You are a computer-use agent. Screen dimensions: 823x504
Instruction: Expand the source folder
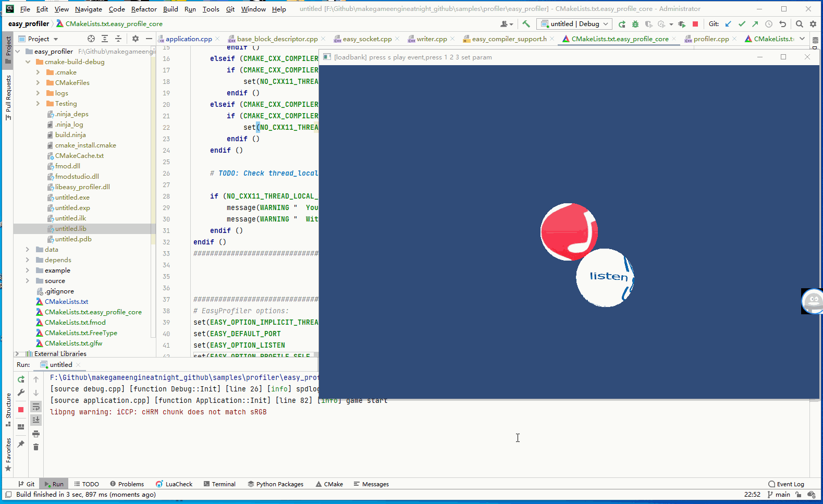tap(28, 281)
